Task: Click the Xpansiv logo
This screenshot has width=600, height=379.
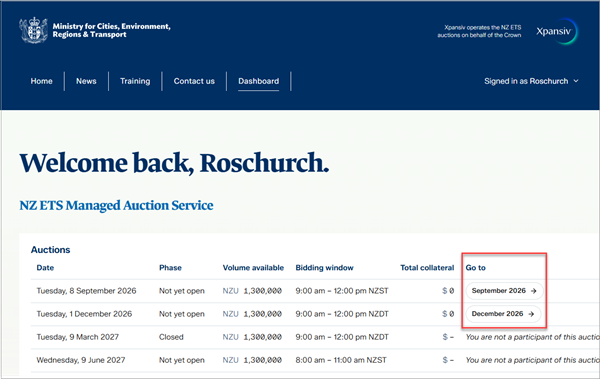Action: coord(557,31)
